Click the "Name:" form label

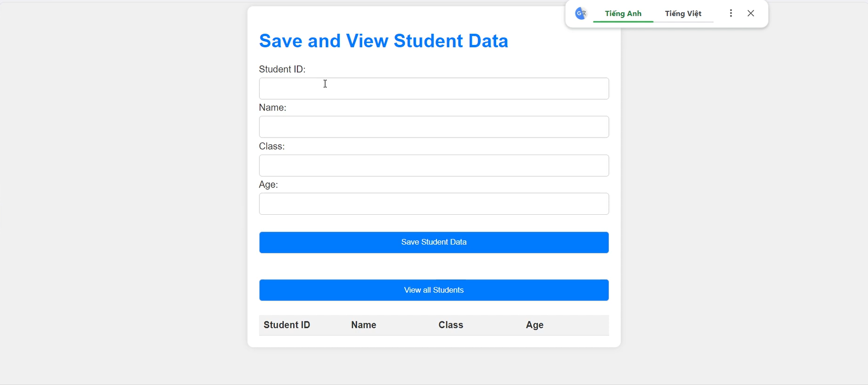(x=273, y=108)
